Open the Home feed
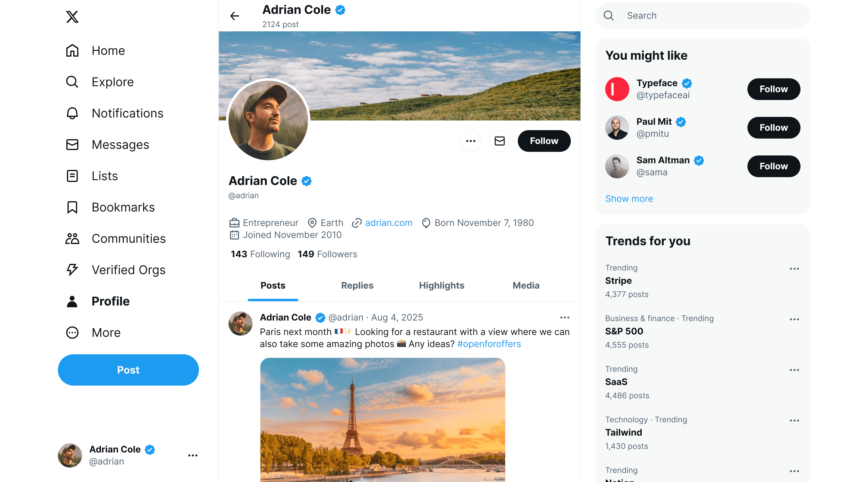Viewport: 868px width, 482px height. pyautogui.click(x=108, y=51)
